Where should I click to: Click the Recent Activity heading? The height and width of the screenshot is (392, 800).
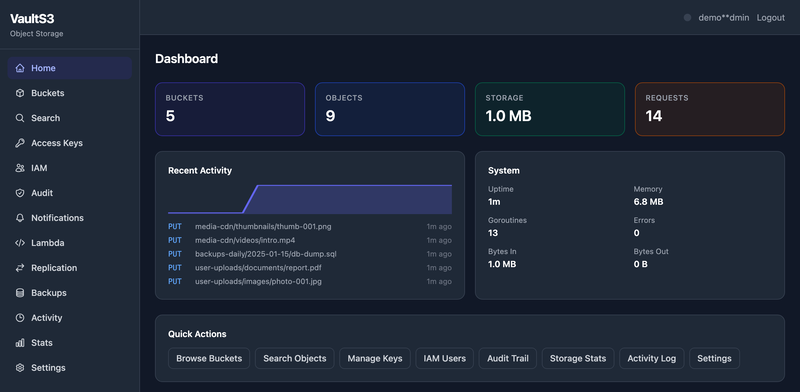coord(200,170)
